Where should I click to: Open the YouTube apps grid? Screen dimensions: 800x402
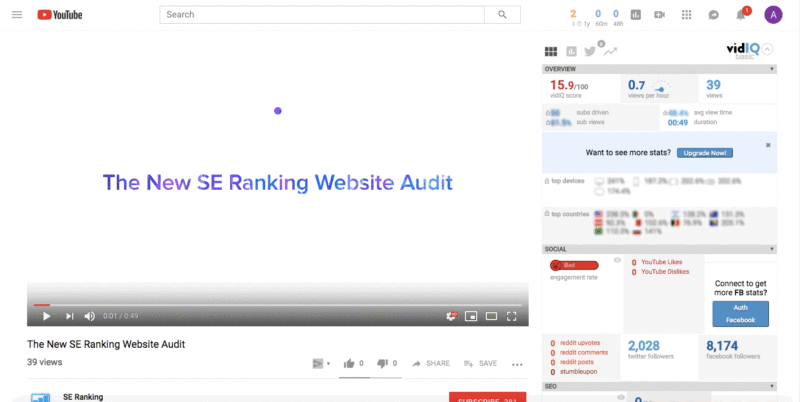pos(686,15)
